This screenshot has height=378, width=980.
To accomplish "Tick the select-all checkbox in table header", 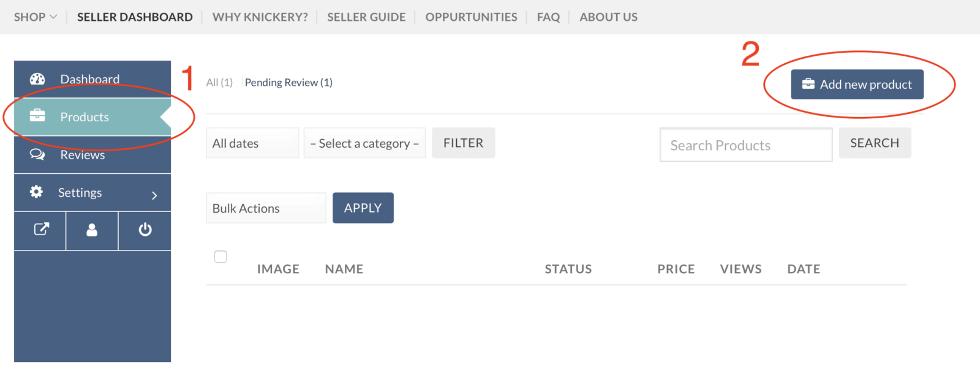I will [x=221, y=257].
